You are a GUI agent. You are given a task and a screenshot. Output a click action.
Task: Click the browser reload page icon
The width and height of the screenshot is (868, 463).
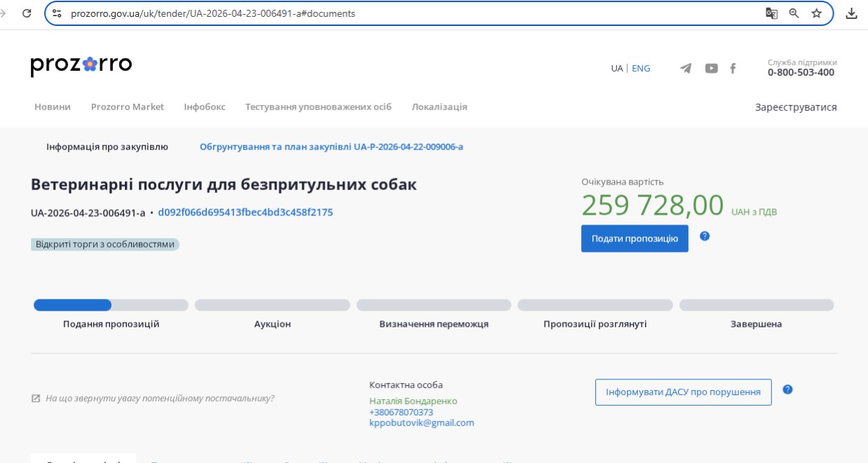point(27,13)
